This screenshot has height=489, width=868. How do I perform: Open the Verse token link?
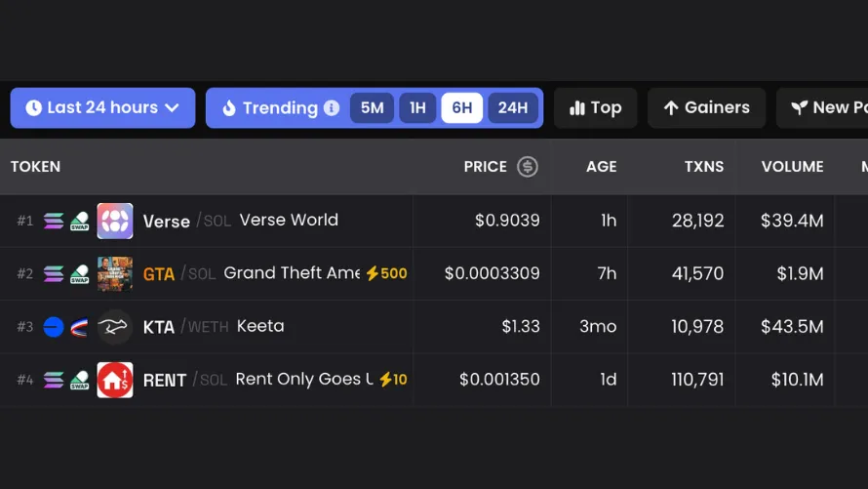coord(167,222)
